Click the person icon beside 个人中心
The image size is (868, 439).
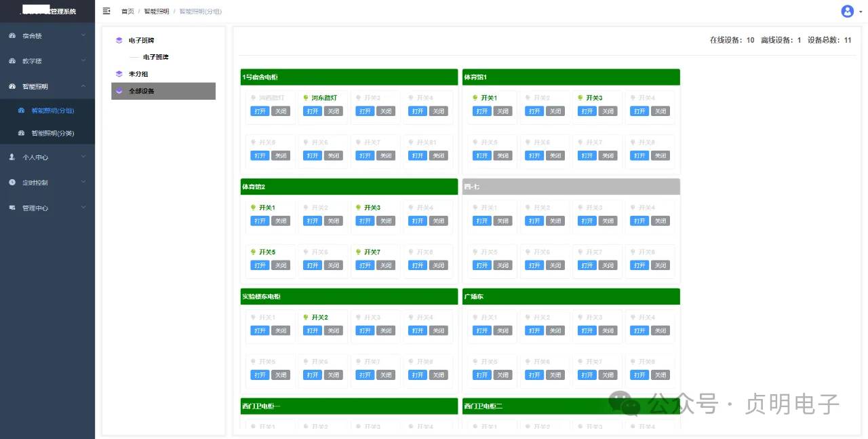(x=12, y=157)
